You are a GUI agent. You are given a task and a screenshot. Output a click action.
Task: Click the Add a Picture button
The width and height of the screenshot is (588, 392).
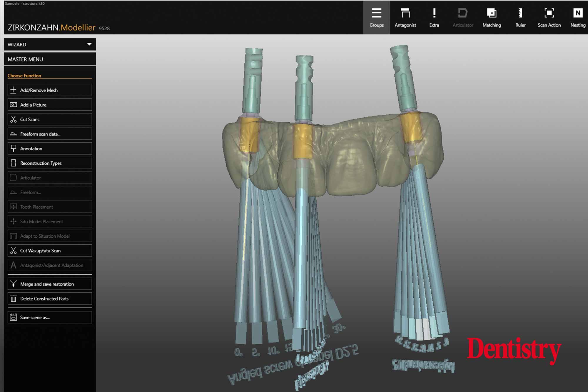50,105
